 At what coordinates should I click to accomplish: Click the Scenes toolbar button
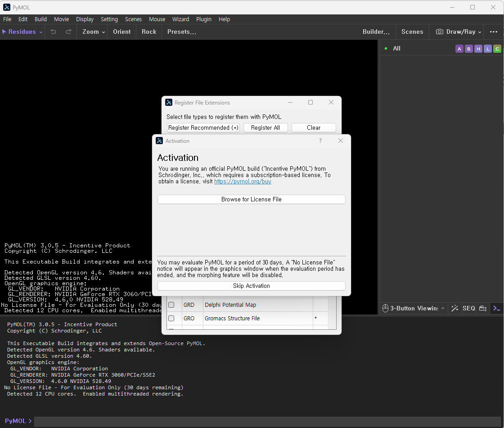(x=412, y=32)
